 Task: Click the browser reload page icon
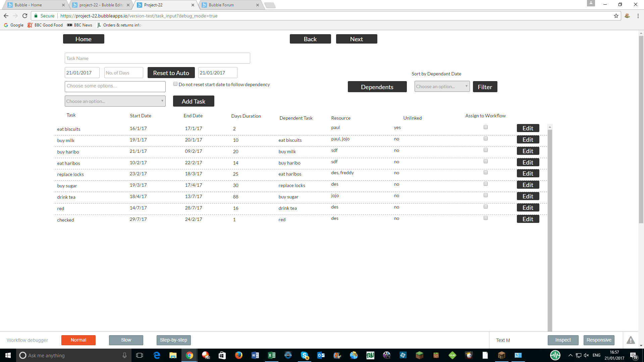coord(25,16)
